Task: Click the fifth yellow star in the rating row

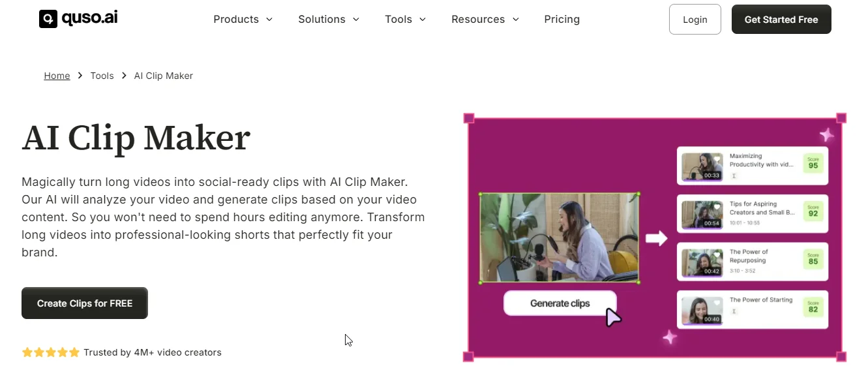Action: point(74,352)
